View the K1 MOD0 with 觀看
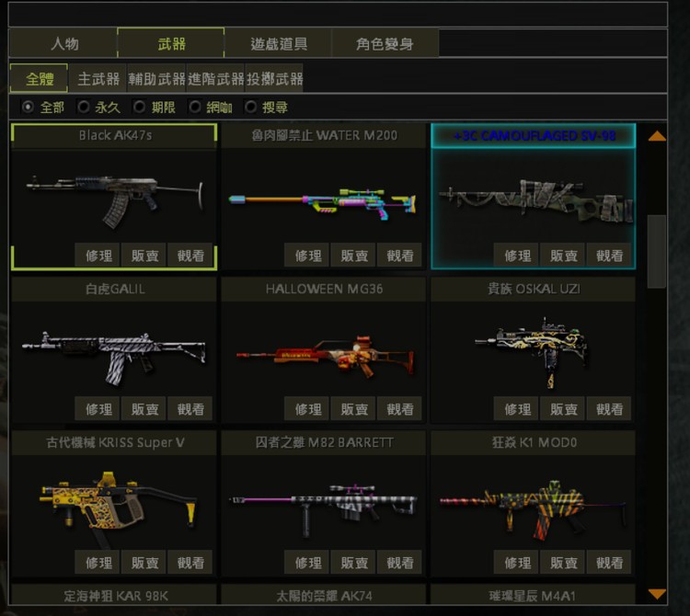The height and width of the screenshot is (616, 690). pos(609,563)
